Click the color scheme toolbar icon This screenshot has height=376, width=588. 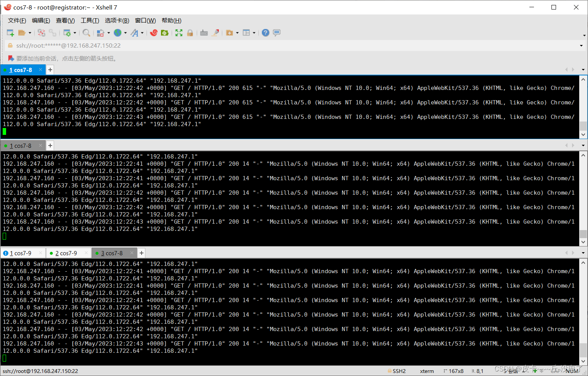pyautogui.click(x=100, y=33)
